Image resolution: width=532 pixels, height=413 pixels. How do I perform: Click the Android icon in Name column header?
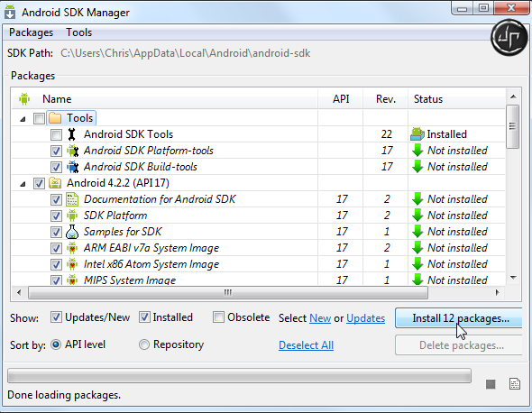(x=24, y=99)
